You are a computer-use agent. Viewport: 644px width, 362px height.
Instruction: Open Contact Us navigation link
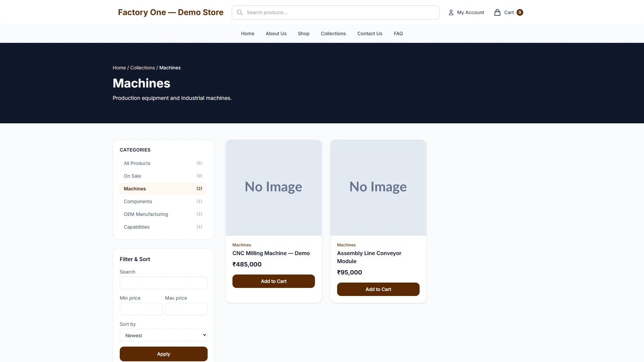point(370,34)
